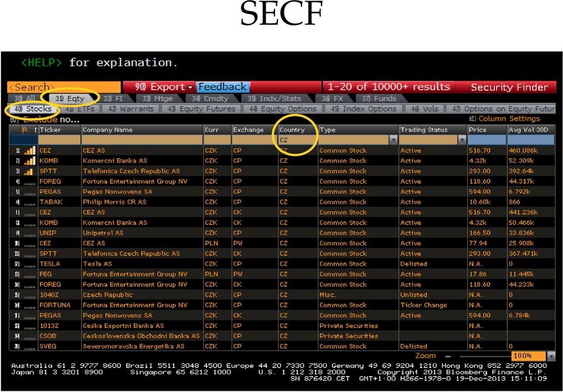Select ticker UNIP
Viewport: 563px width, 392px height.
tap(48, 233)
